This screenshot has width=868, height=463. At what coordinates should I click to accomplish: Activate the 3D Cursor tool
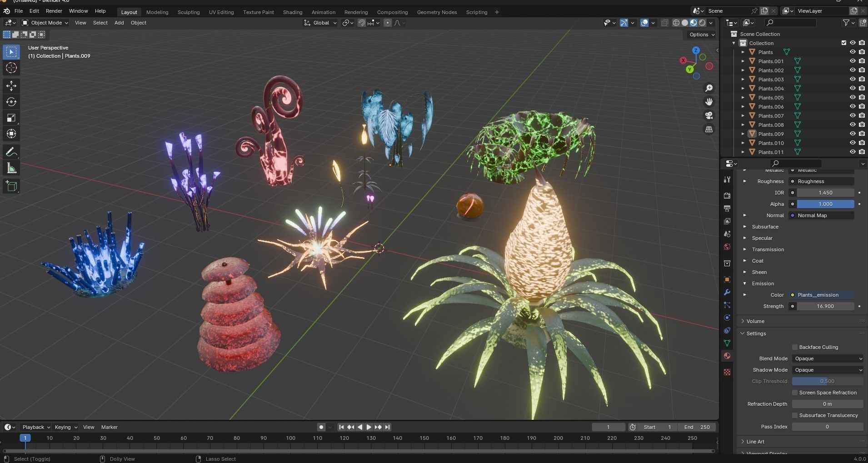tap(11, 68)
